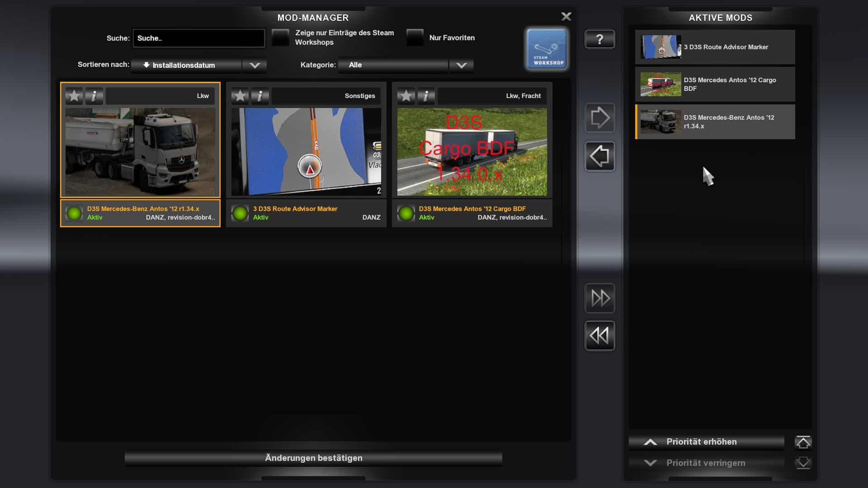This screenshot has height=488, width=868.
Task: Favorite the Mercedes-Benz Antos mod star
Action: pyautogui.click(x=74, y=96)
